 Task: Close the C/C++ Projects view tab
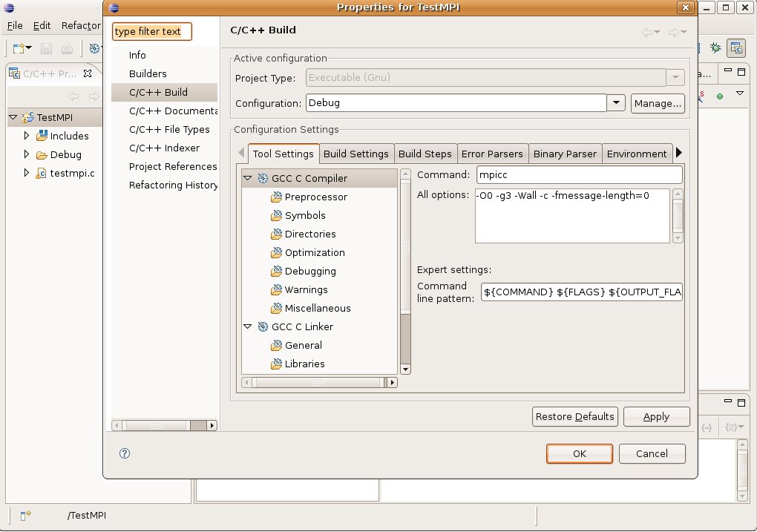[x=88, y=73]
